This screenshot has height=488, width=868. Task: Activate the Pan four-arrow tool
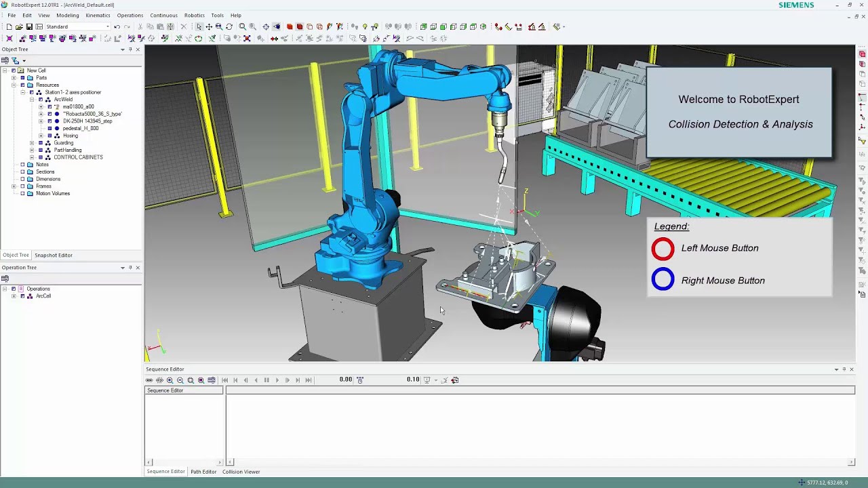point(209,26)
